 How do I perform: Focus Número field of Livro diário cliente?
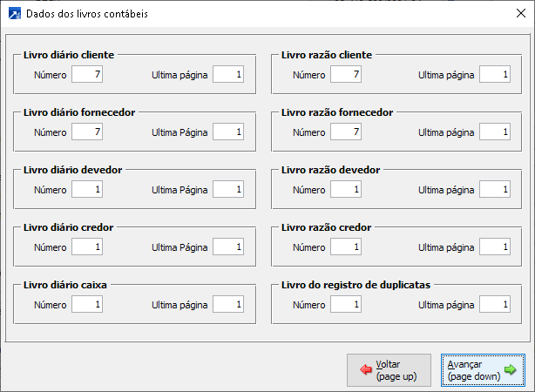tap(87, 75)
